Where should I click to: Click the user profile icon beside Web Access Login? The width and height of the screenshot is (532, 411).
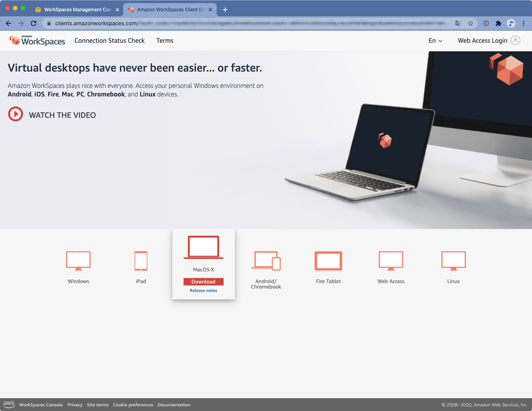[x=515, y=40]
